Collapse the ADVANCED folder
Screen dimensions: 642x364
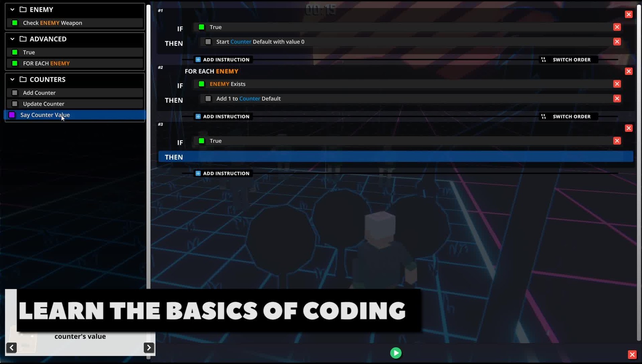12,39
